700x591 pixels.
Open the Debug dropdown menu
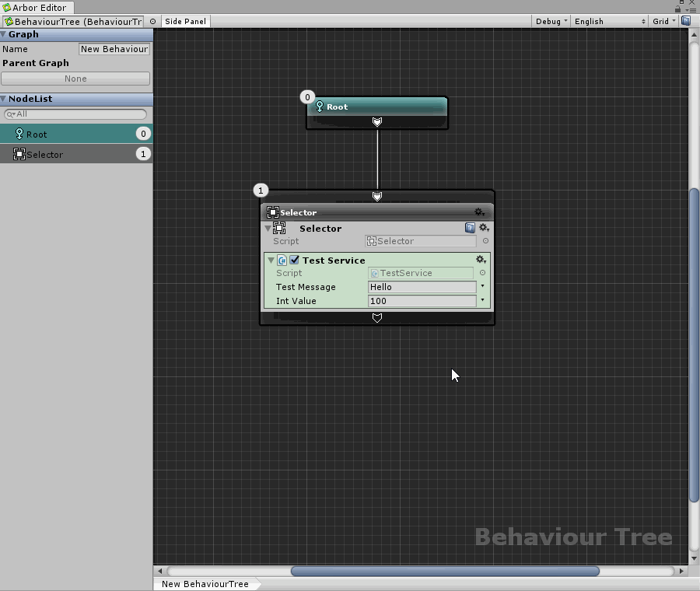(x=551, y=21)
